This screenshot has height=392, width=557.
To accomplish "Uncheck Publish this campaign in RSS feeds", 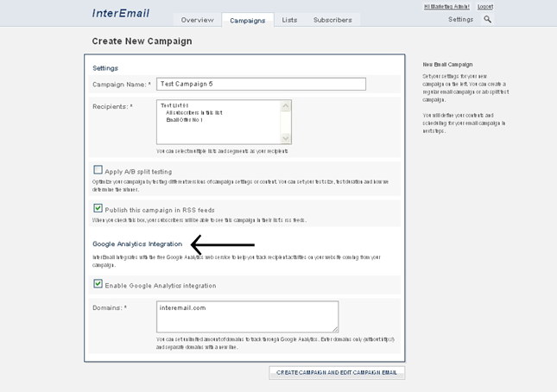I will point(98,209).
